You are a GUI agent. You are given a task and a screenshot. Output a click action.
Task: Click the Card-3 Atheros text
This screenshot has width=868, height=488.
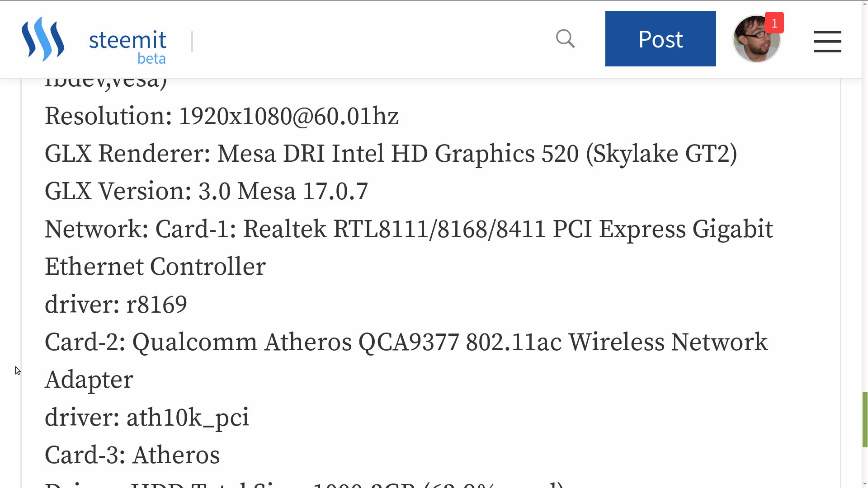(132, 455)
